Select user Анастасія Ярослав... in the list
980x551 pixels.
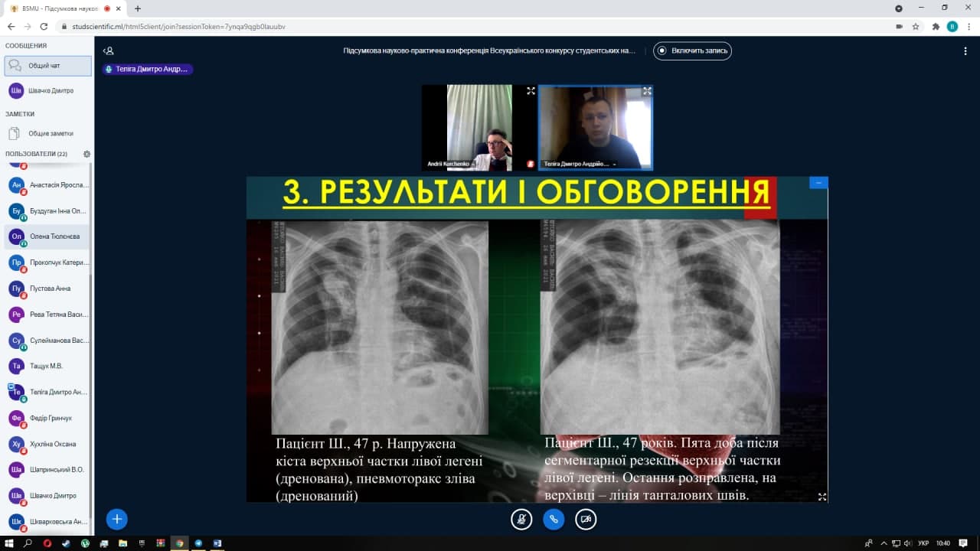coord(47,185)
